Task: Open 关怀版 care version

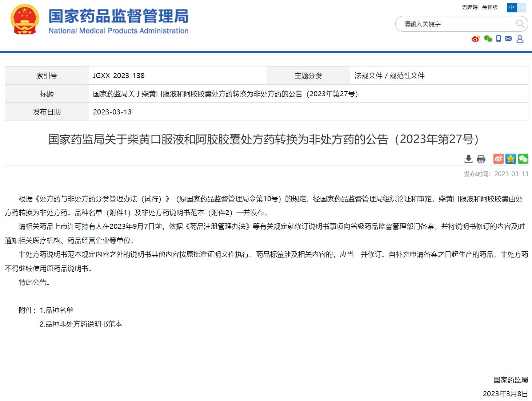Action: (490, 7)
